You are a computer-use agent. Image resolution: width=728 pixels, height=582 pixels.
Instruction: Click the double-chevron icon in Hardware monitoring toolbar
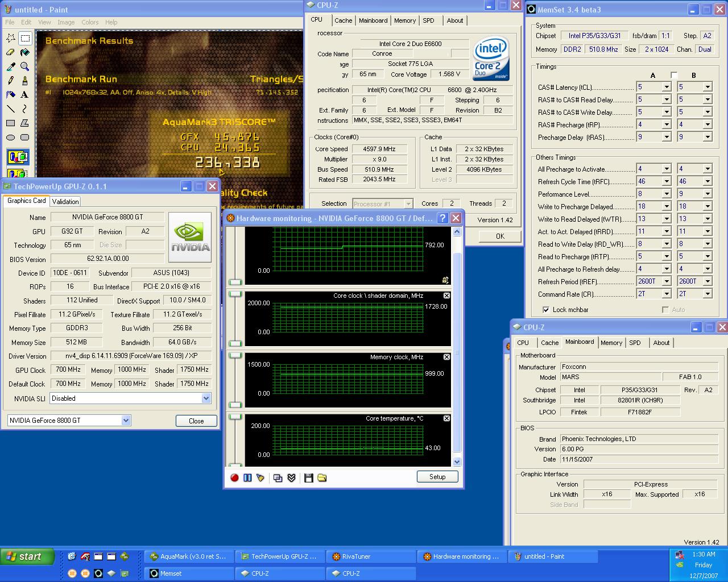[291, 477]
